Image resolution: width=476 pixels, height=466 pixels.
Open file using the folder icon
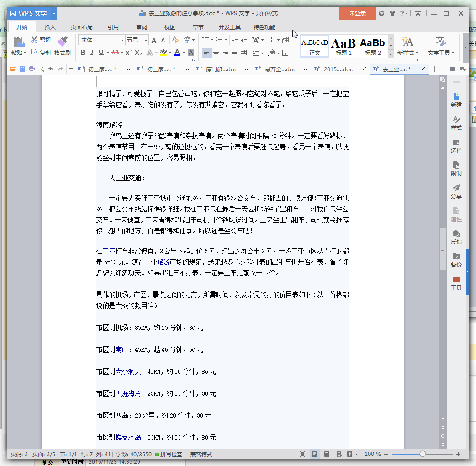[12, 69]
